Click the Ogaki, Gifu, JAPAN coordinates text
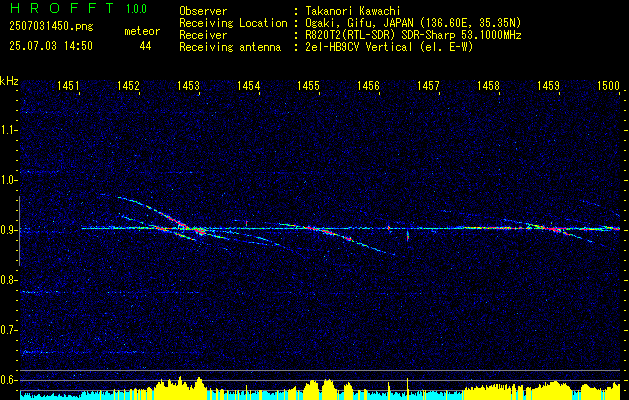 [x=413, y=23]
